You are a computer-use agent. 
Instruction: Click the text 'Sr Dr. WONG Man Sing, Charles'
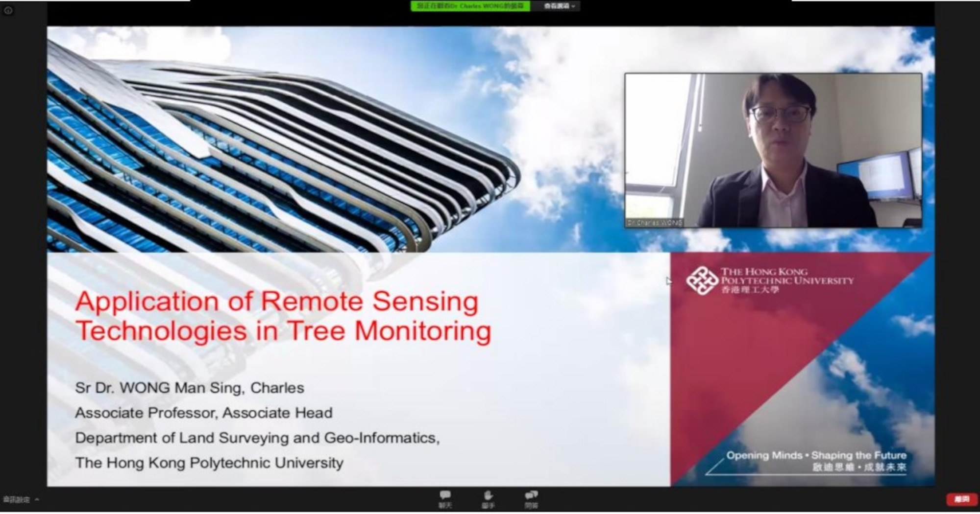pyautogui.click(x=190, y=388)
